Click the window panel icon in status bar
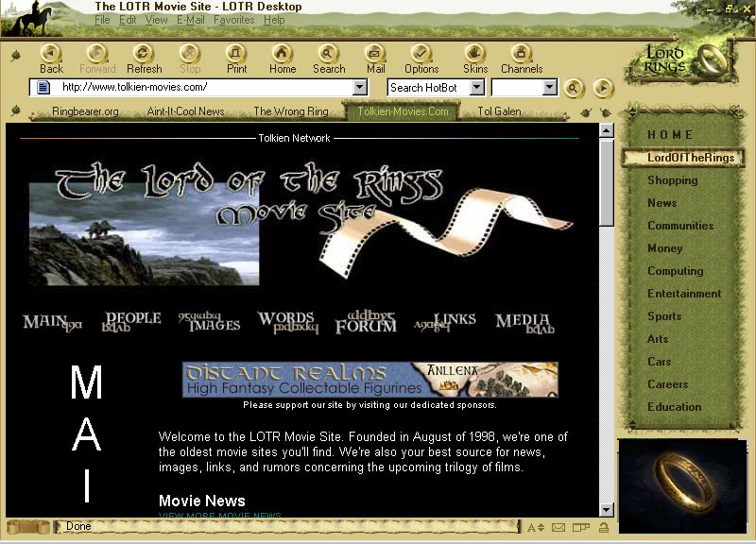 pos(581,528)
